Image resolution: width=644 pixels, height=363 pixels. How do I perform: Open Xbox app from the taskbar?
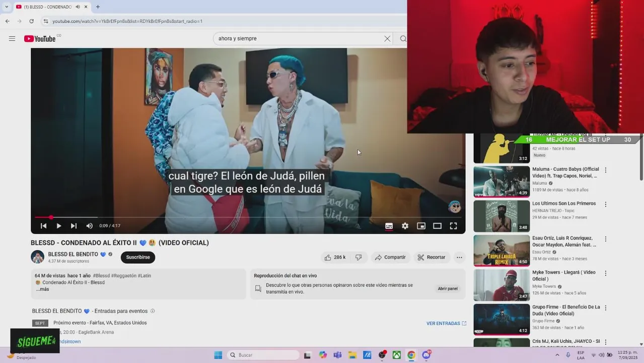[397, 355]
